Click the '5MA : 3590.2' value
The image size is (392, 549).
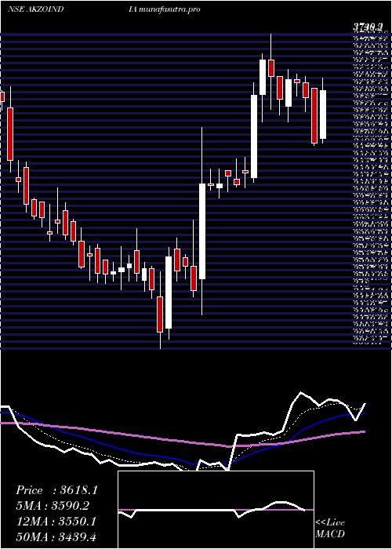point(53,506)
